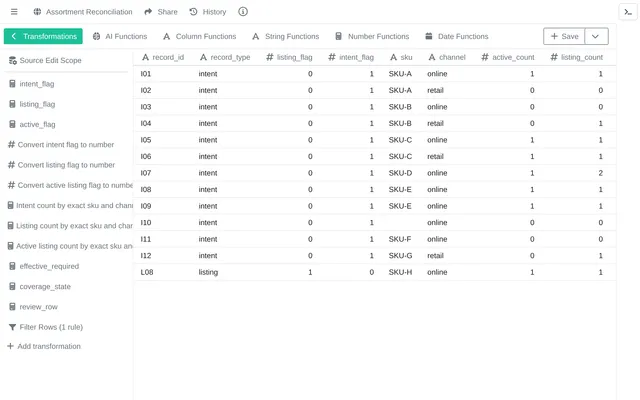640x400 pixels.
Task: Open the History view
Action: pos(208,12)
